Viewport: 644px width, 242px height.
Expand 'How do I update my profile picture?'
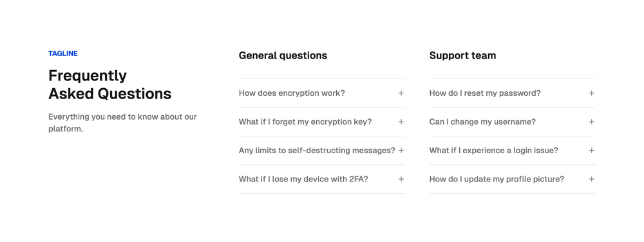pyautogui.click(x=512, y=179)
